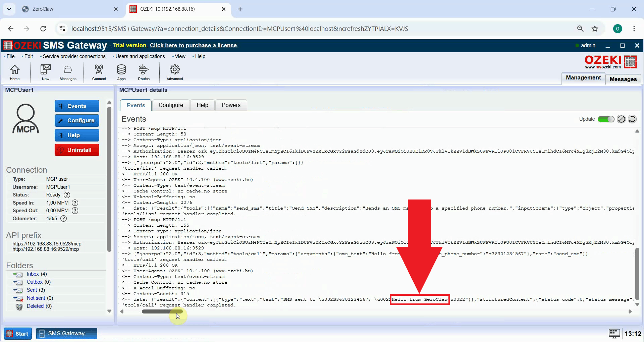Switch to the ZeroClaw browser tab
644x342 pixels.
click(x=70, y=9)
